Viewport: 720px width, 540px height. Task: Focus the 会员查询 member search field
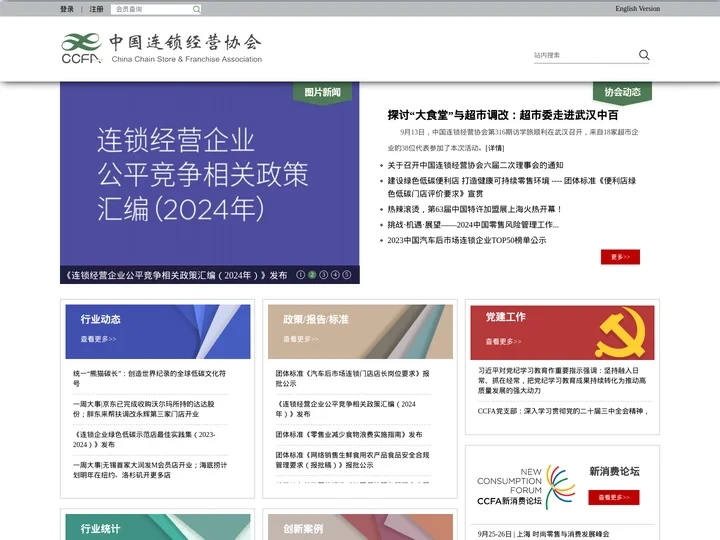[152, 9]
